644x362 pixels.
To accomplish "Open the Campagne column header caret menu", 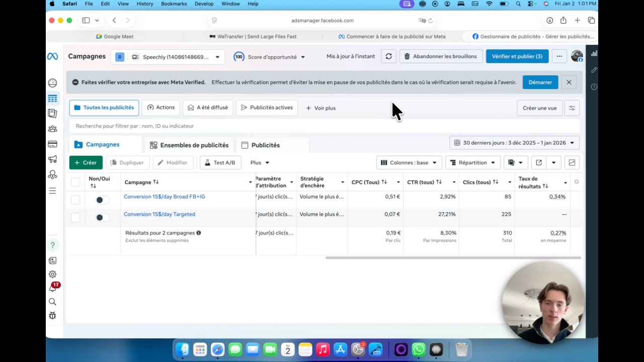I will (x=251, y=183).
